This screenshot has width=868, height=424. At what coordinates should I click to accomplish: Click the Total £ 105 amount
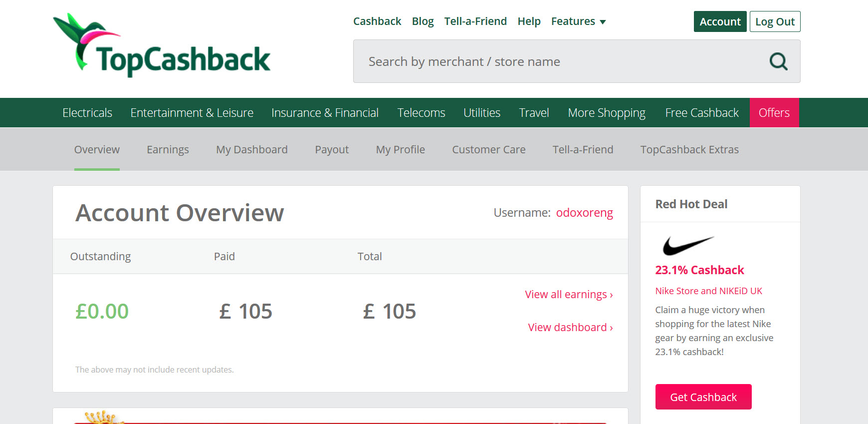389,312
